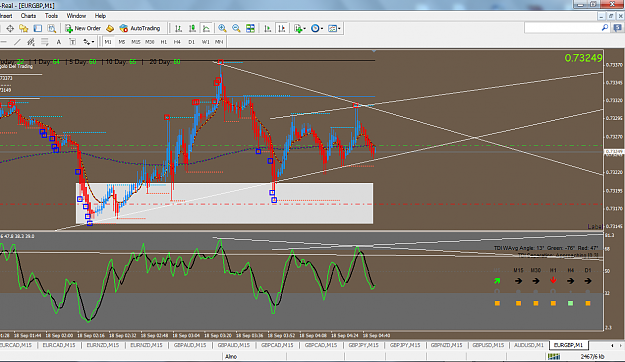Select the equidistant channel tool

point(31,42)
